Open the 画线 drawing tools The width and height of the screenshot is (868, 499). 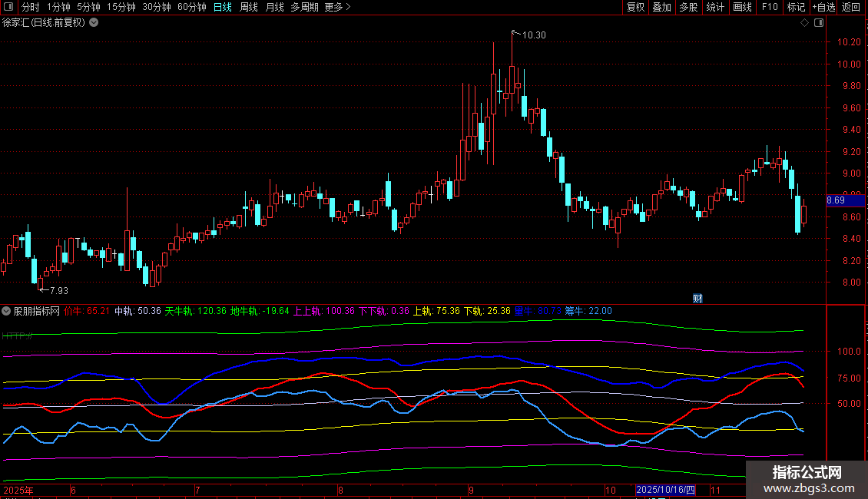click(x=742, y=8)
